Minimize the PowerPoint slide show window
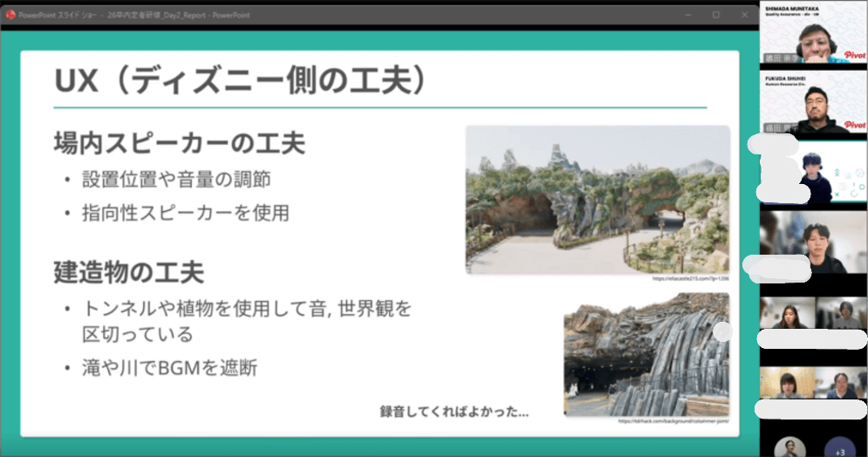The width and height of the screenshot is (868, 457). click(686, 15)
